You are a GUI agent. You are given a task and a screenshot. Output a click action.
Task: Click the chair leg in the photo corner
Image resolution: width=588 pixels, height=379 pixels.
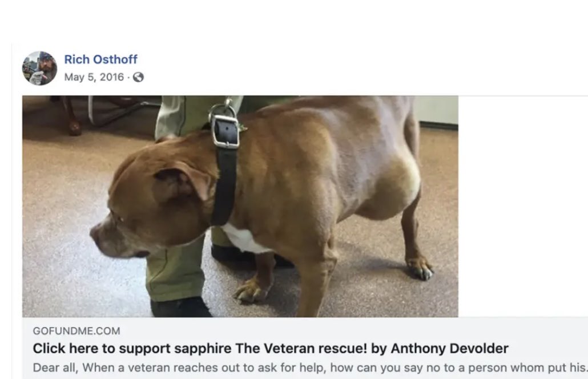[72, 116]
